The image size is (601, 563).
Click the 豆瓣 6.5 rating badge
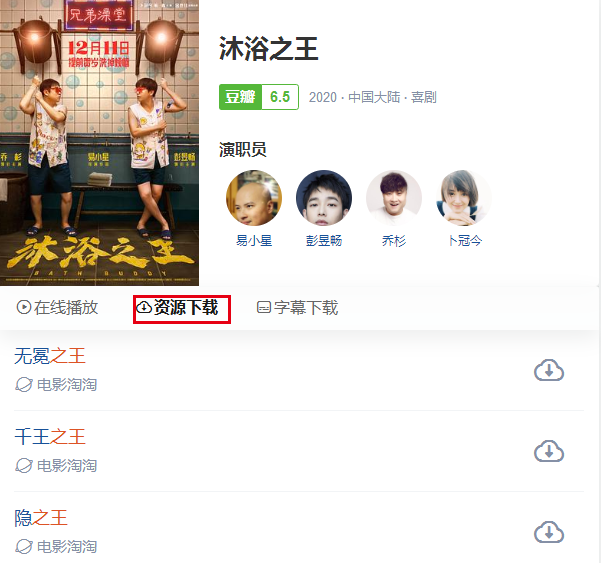coord(259,97)
